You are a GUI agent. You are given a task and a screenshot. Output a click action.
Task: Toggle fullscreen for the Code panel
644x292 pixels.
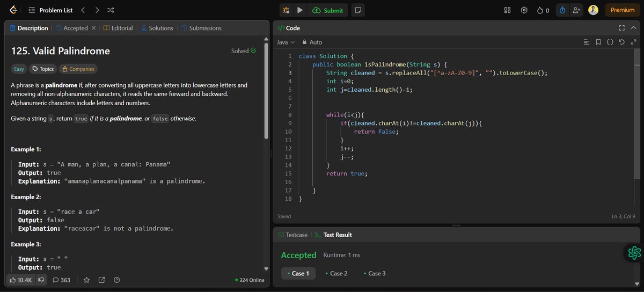(621, 28)
